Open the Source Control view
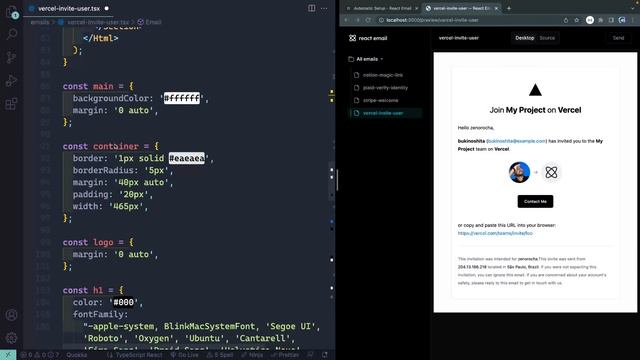The height and width of the screenshot is (360, 640). [x=11, y=57]
